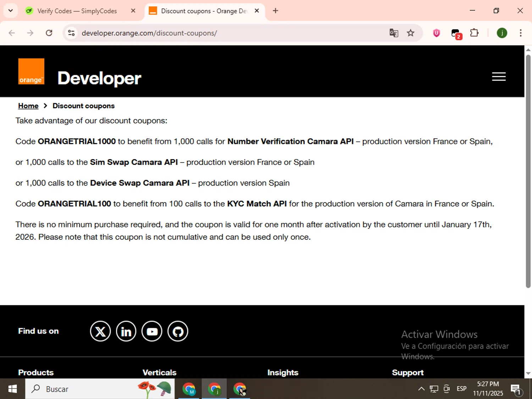Click the Insights footer heading

click(283, 372)
